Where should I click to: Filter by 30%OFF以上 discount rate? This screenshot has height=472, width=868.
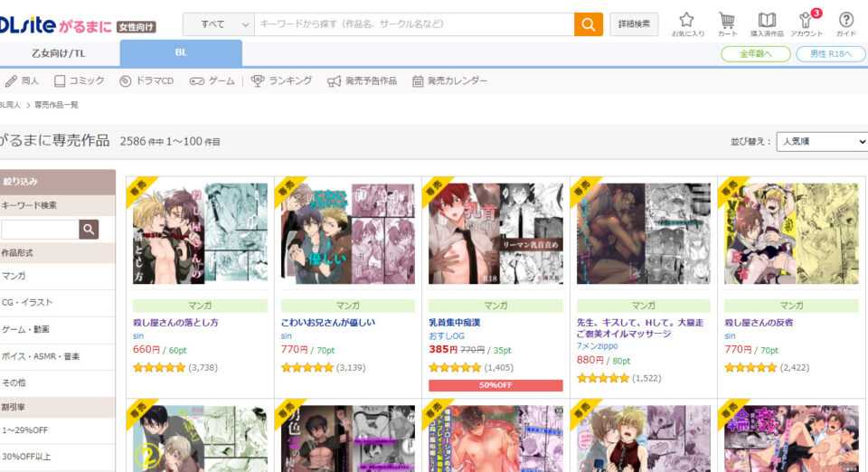58,457
